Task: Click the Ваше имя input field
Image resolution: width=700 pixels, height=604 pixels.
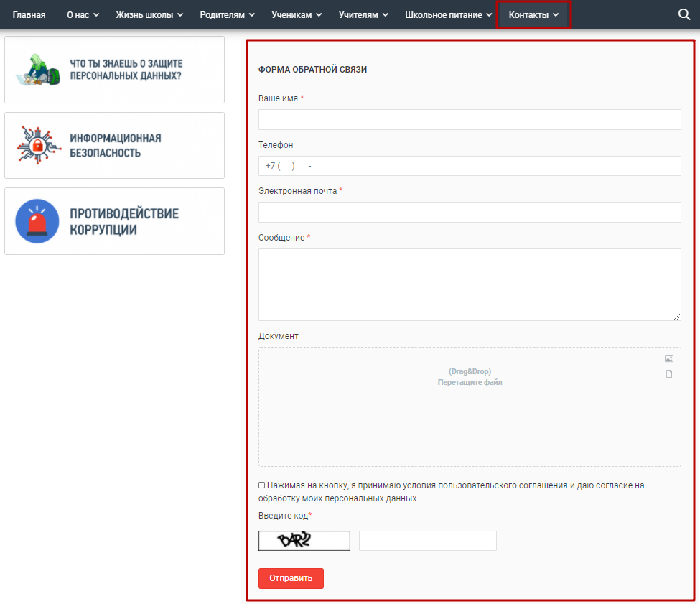Action: coord(470,119)
